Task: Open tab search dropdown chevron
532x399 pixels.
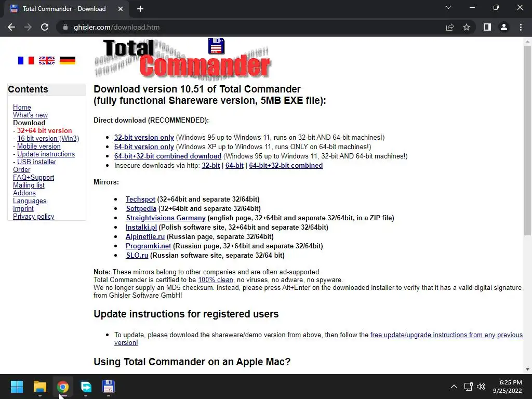Action: pos(448,7)
